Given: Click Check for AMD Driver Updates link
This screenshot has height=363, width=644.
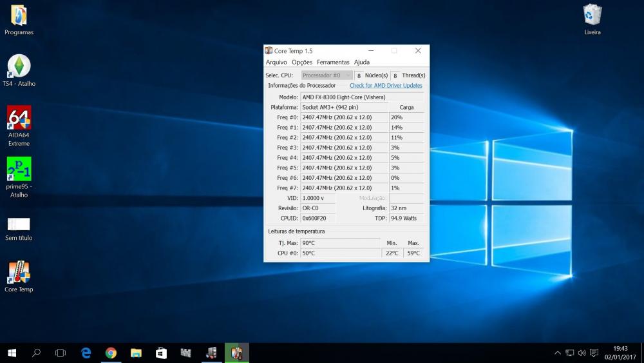Looking at the screenshot, I should click(x=386, y=86).
